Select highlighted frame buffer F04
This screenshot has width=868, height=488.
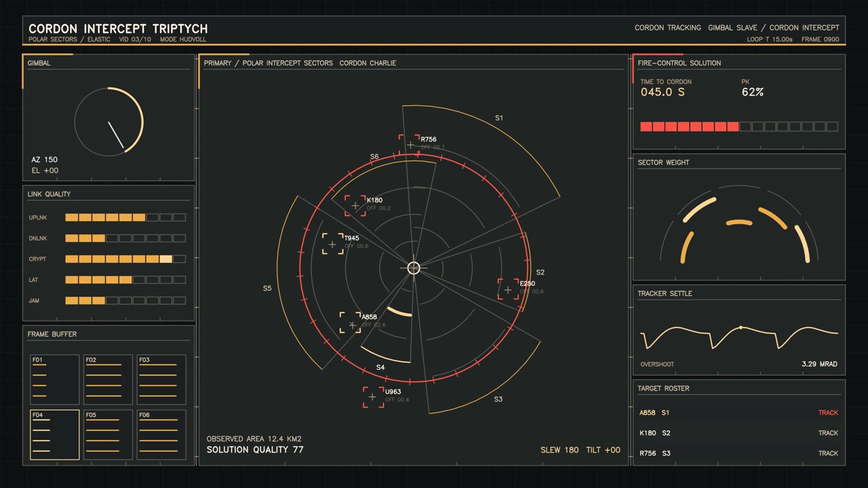pyautogui.click(x=54, y=434)
